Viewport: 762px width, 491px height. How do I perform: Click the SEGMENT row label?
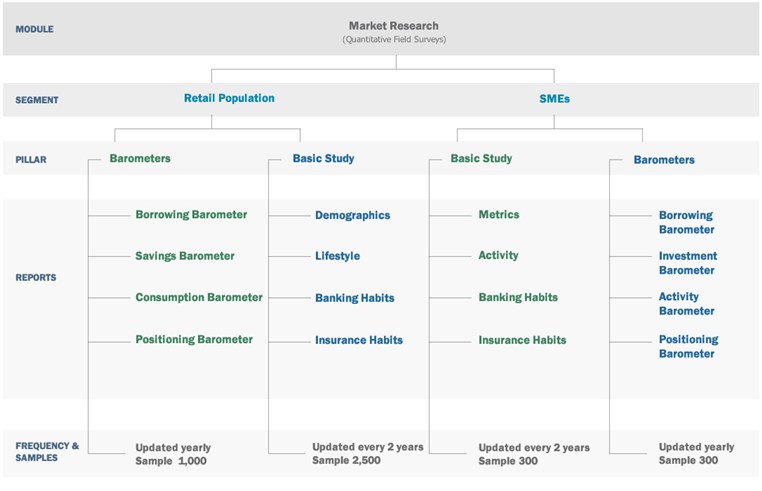click(x=37, y=100)
